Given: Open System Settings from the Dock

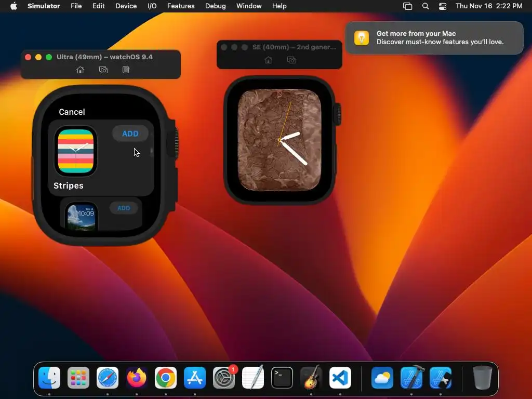Looking at the screenshot, I should tap(224, 378).
